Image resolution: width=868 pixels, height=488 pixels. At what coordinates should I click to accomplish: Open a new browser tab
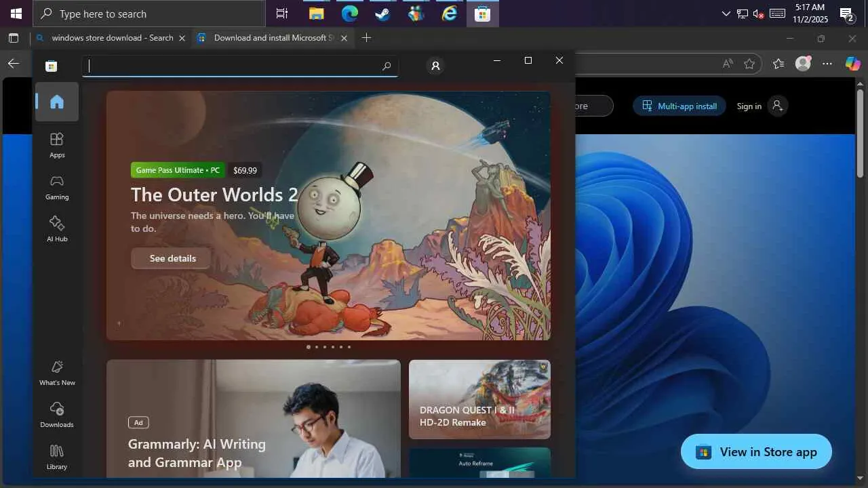click(366, 38)
